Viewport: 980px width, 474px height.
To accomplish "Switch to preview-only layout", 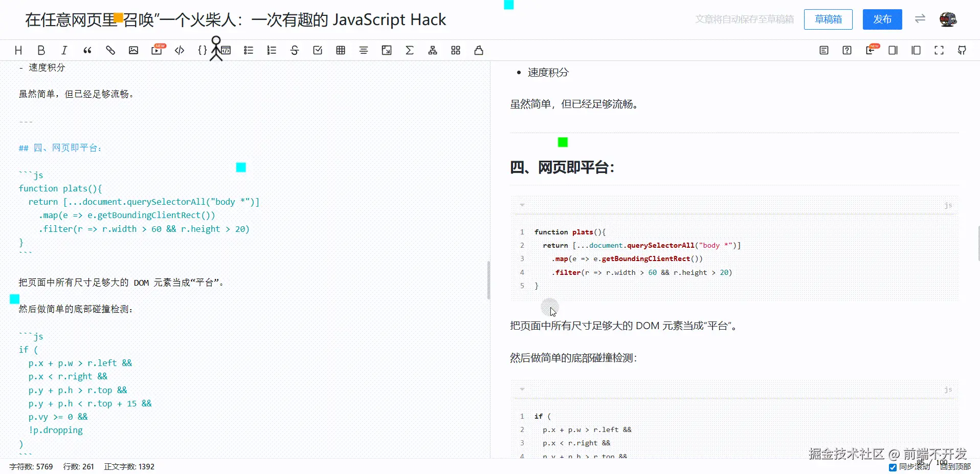I will pos(916,50).
